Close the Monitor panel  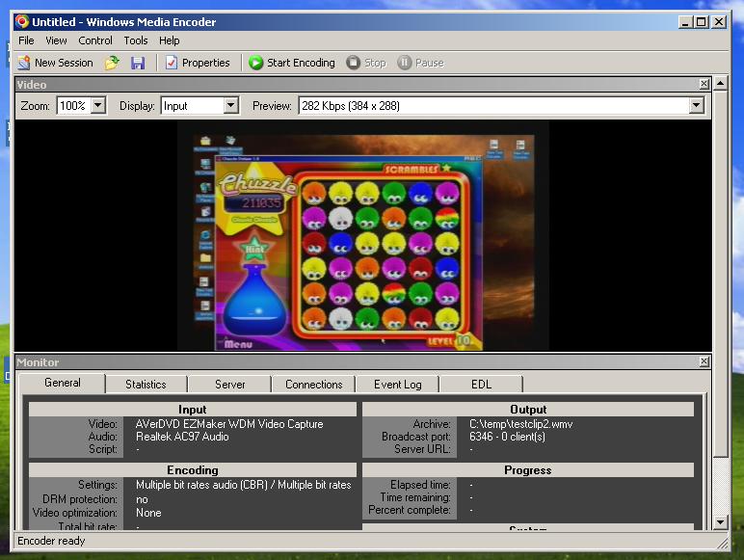coord(704,361)
